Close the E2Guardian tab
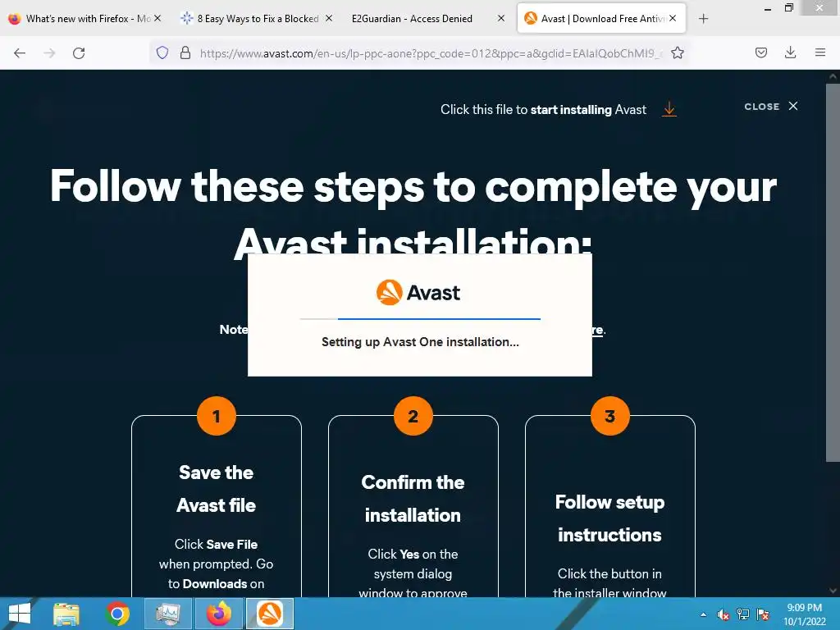This screenshot has height=630, width=840. pyautogui.click(x=501, y=18)
